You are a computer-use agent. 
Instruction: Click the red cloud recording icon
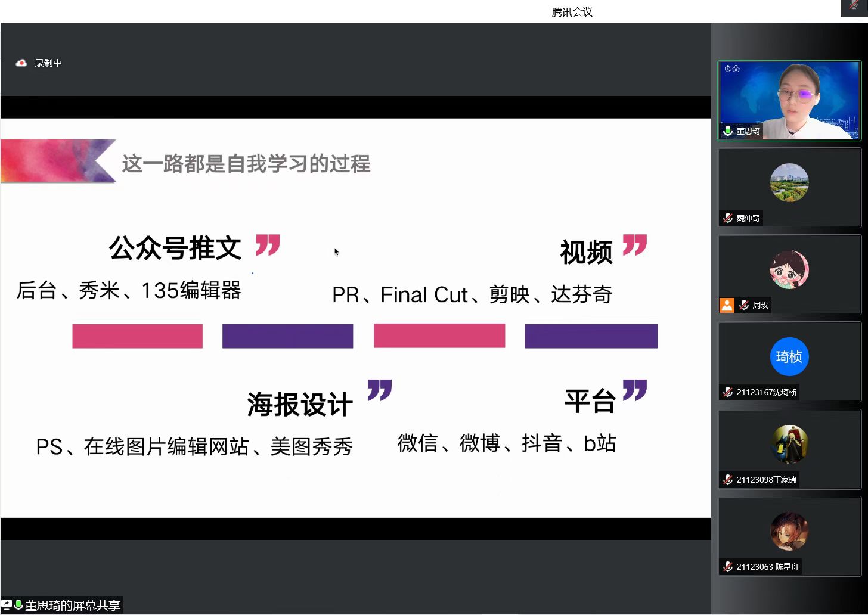click(x=21, y=63)
